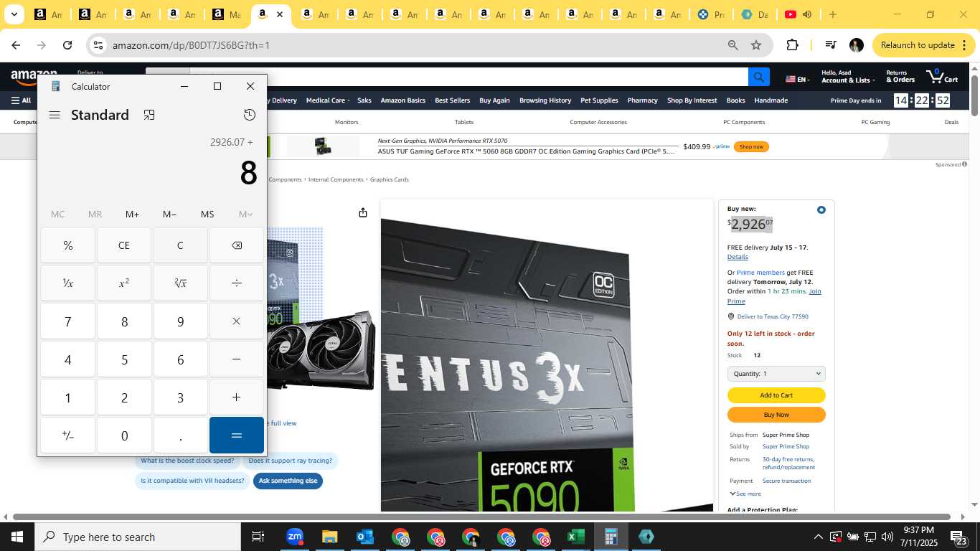
Task: Open the Amazon All hamburger menu
Action: tap(21, 100)
